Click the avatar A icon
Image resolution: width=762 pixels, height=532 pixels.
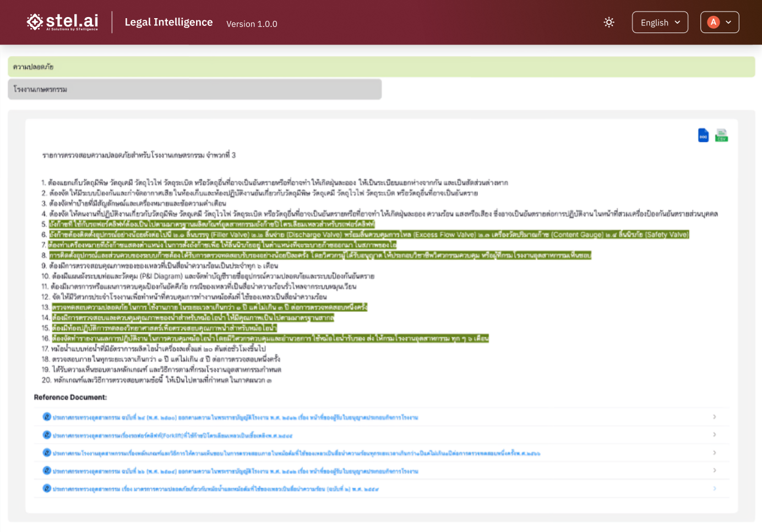click(x=714, y=23)
